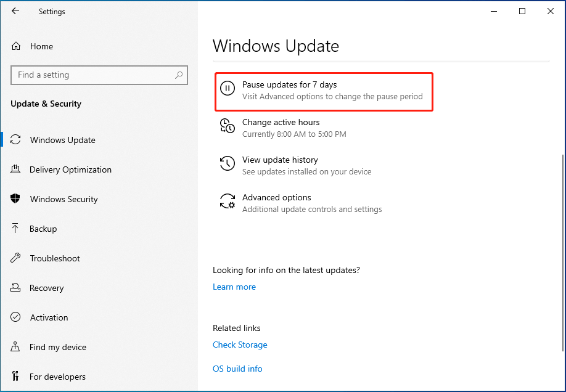Screen dimensions: 566x392
Task: Focus the Find a setting search box
Action: pos(99,75)
